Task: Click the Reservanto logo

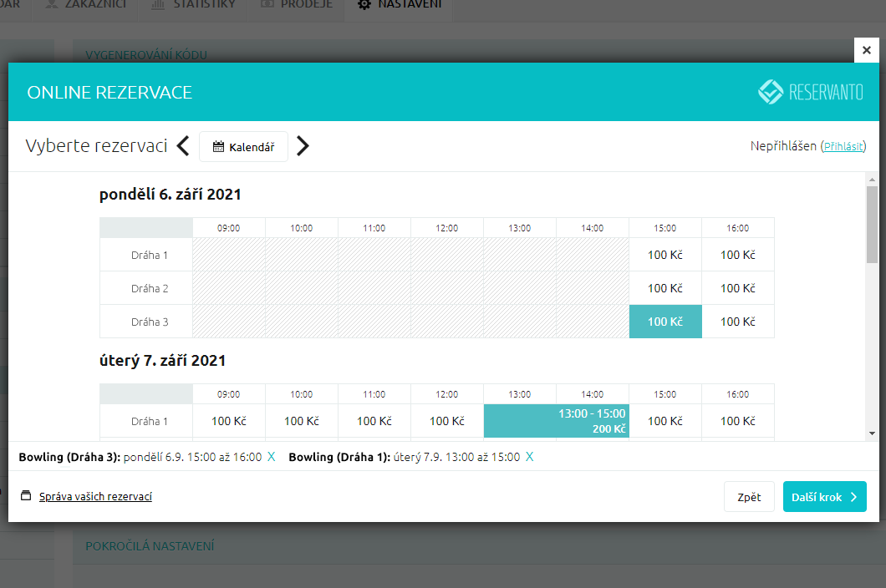Action: coord(810,92)
